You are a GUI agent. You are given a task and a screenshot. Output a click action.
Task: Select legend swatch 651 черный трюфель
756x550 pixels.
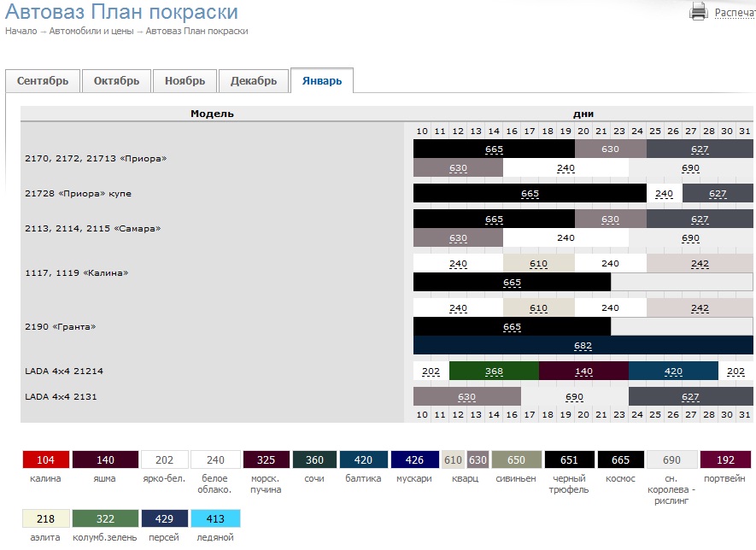click(569, 459)
